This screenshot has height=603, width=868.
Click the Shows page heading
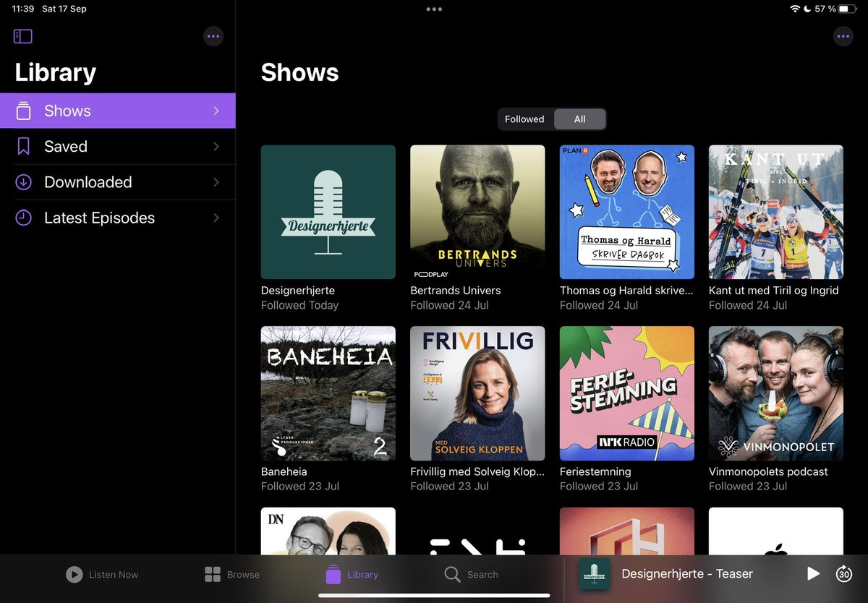pyautogui.click(x=299, y=72)
